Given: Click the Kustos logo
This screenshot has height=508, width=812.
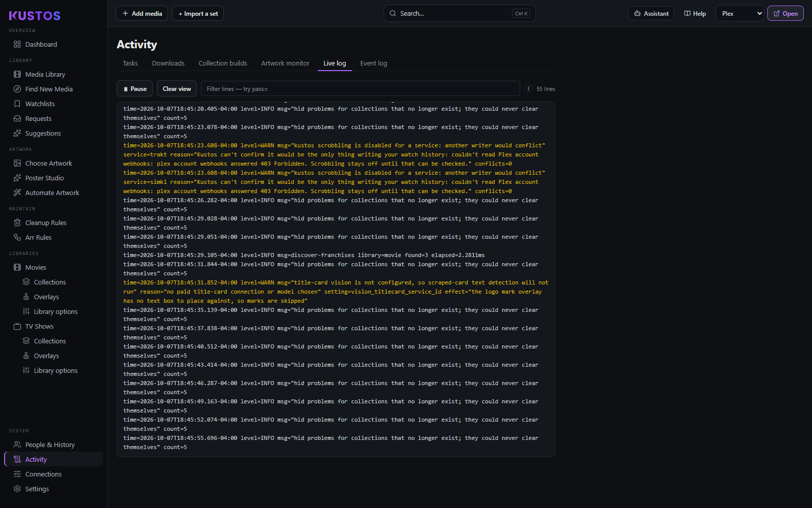Looking at the screenshot, I should coord(35,16).
